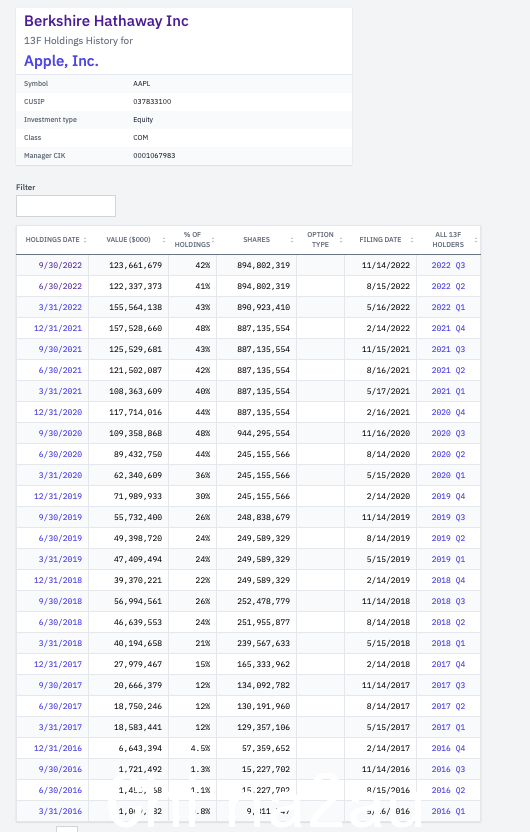
Task: Open holdings date 9/30/2022
Action: click(60, 265)
